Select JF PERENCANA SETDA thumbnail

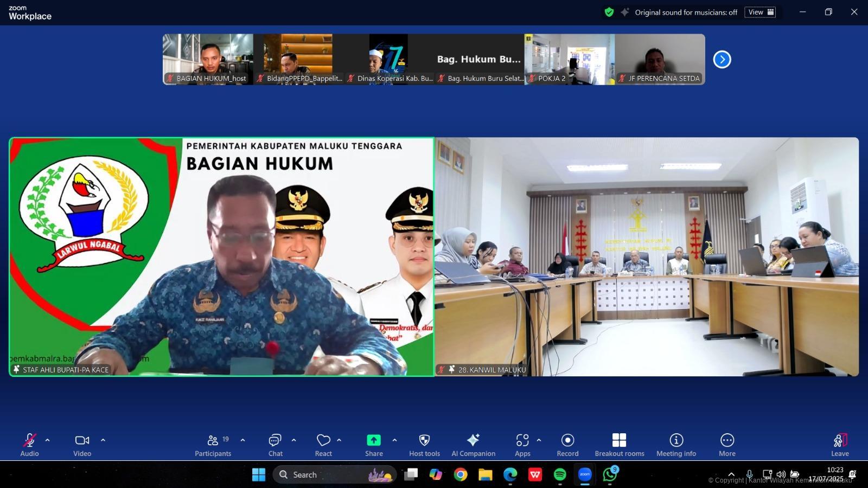tap(660, 59)
